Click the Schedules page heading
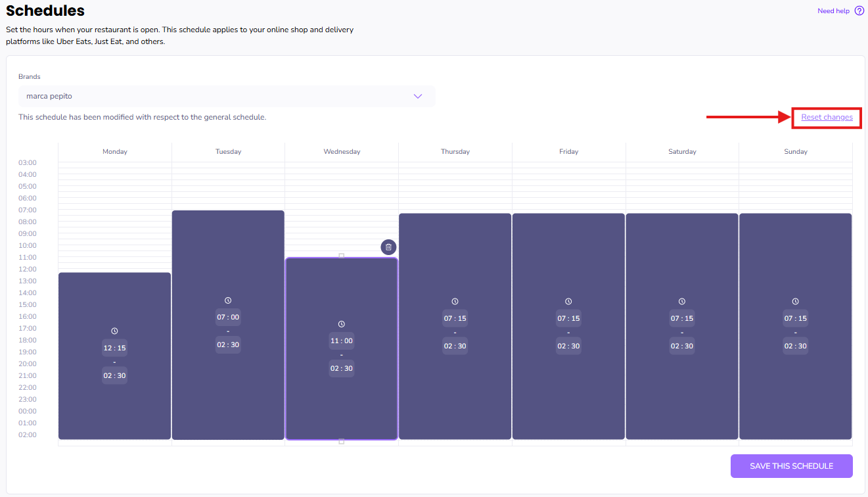868x497 pixels. tap(45, 11)
